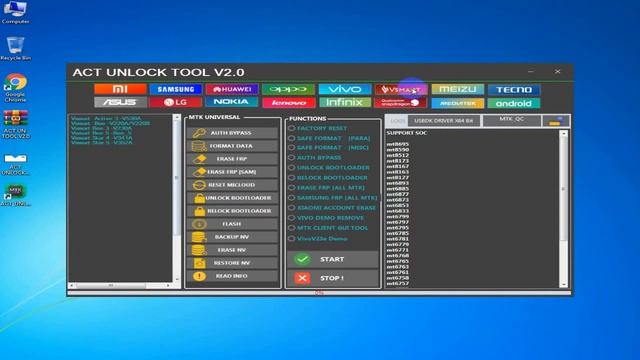640x360 pixels.
Task: Click the Flash button
Action: pos(232,224)
